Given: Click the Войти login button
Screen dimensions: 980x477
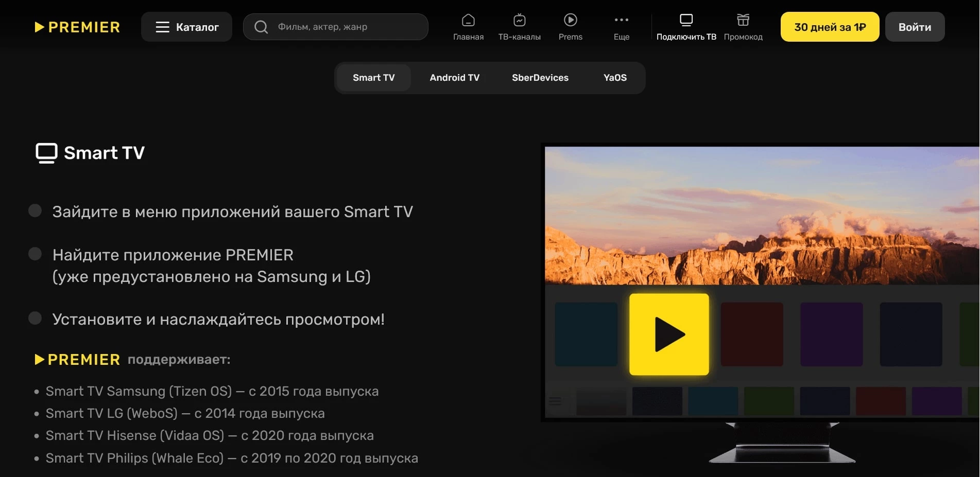Looking at the screenshot, I should click(915, 27).
